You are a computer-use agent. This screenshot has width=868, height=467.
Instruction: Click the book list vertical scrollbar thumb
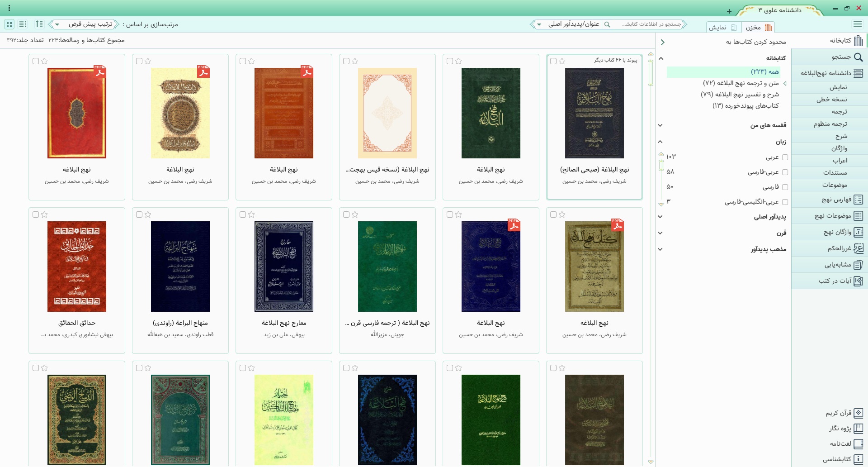pyautogui.click(x=651, y=71)
